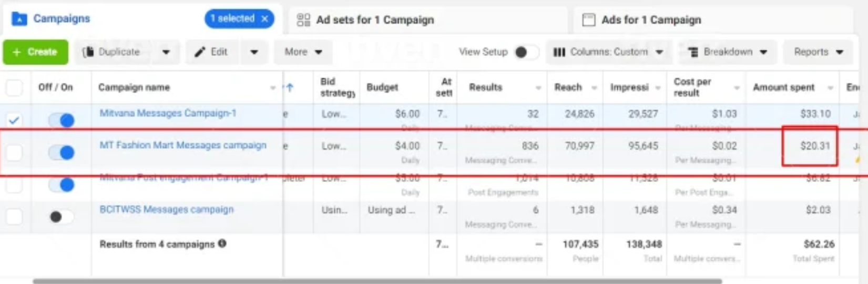
Task: Click the info icon beside Results from 4 campaigns
Action: point(222,244)
